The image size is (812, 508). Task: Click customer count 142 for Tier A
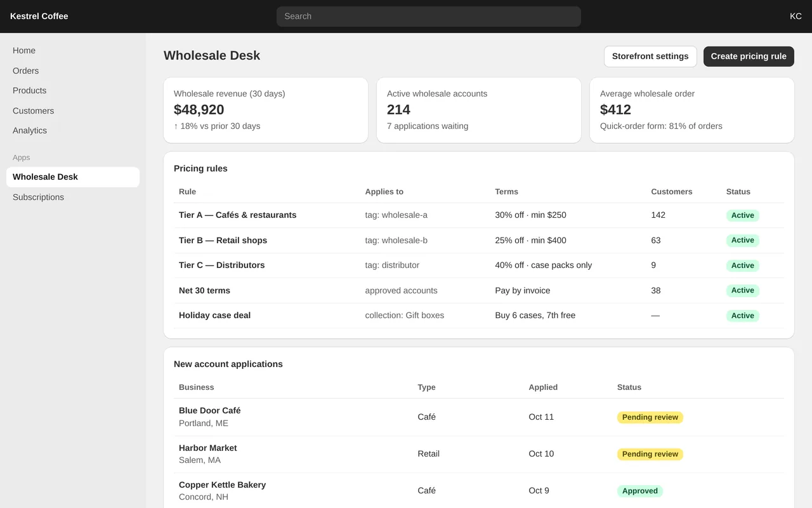pyautogui.click(x=658, y=215)
